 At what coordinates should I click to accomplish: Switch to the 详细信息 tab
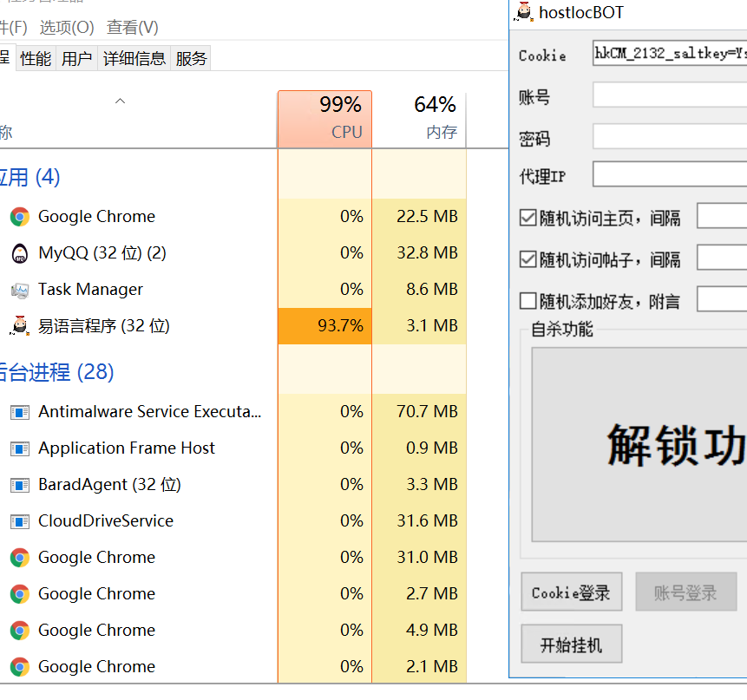[x=134, y=59]
